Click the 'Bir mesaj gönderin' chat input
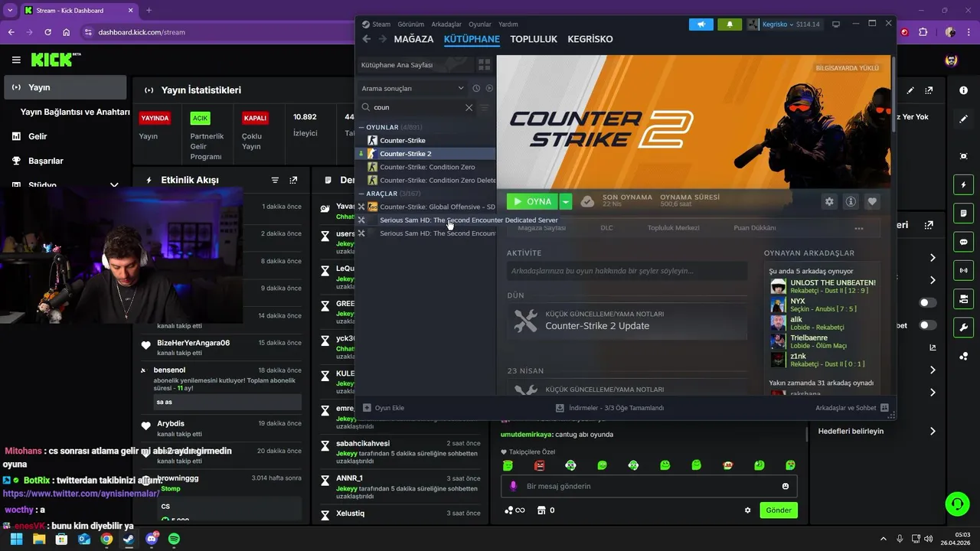980x551 pixels. (x=648, y=486)
